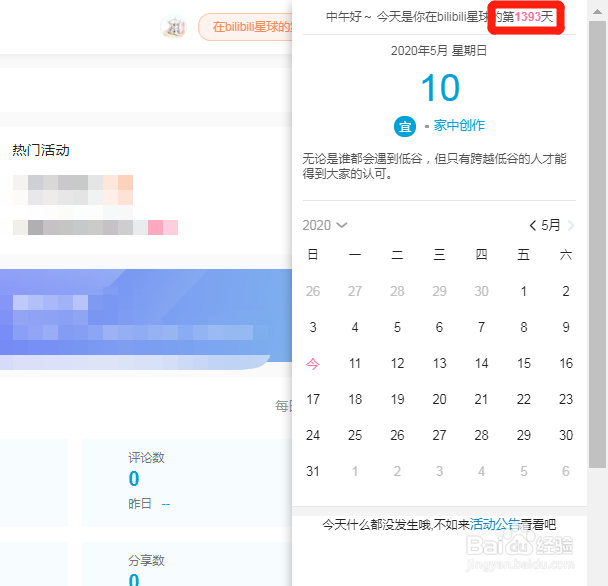Select May 7 in calendar
Image resolution: width=608 pixels, height=586 pixels.
coord(481,327)
